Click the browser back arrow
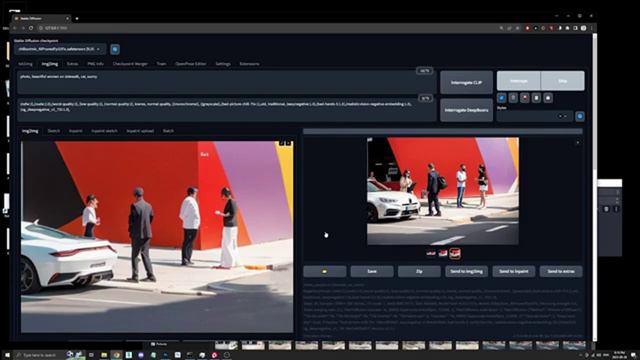 (15, 28)
